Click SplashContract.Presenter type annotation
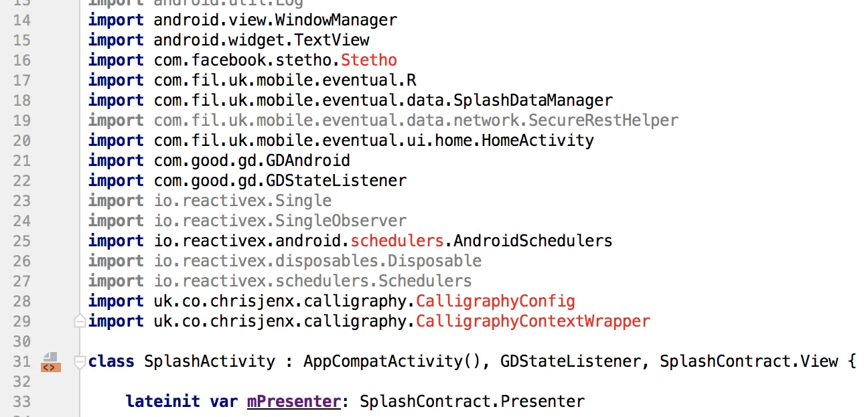Viewport: 868px width, 417px height. pos(472,402)
